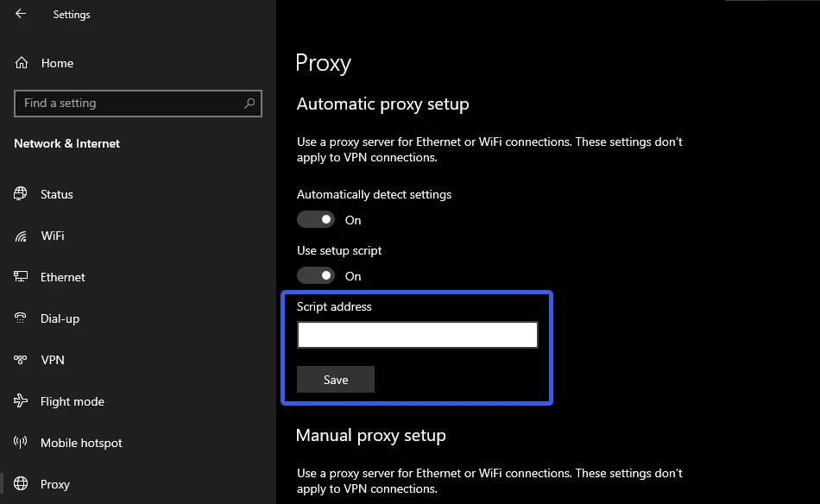Focus the Script address text field
The image size is (820, 504).
[417, 335]
